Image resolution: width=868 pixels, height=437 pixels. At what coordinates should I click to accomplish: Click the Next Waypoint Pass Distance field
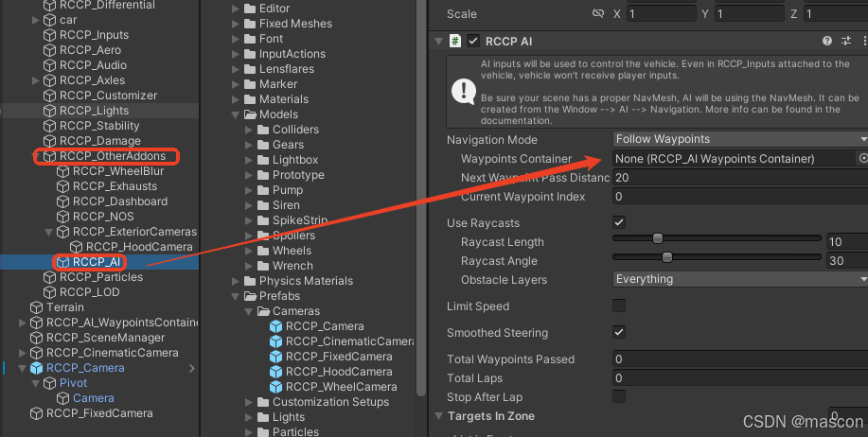coord(740,177)
